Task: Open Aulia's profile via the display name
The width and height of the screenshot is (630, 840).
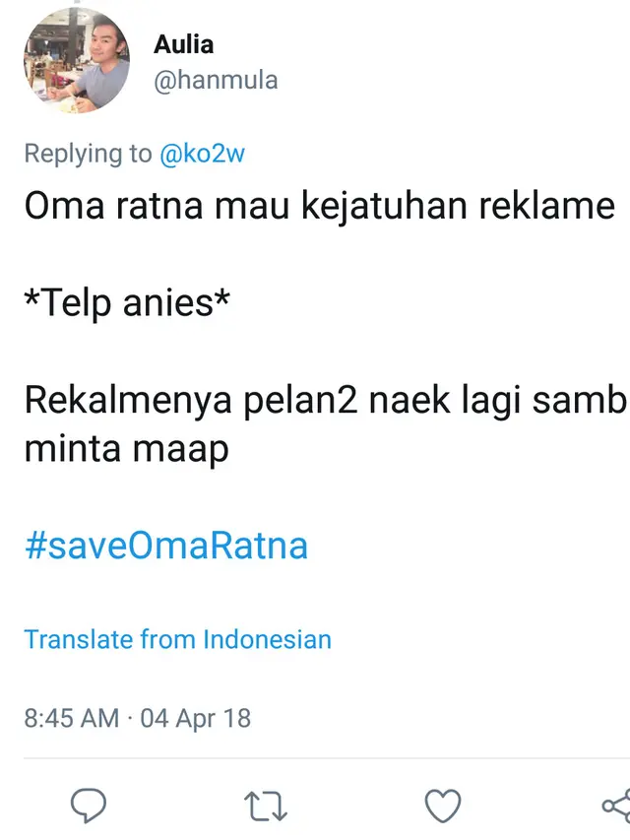Action: pyautogui.click(x=185, y=43)
